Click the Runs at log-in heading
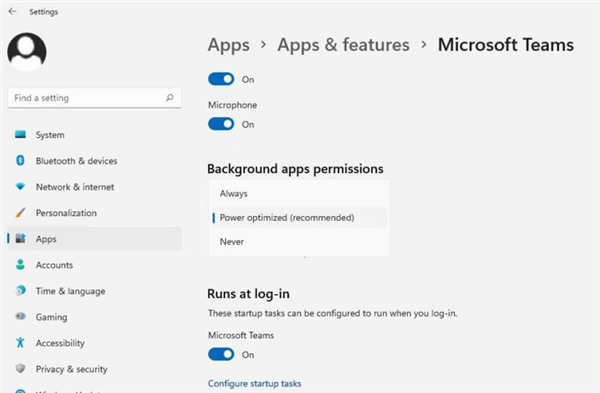The width and height of the screenshot is (600, 393). (248, 294)
